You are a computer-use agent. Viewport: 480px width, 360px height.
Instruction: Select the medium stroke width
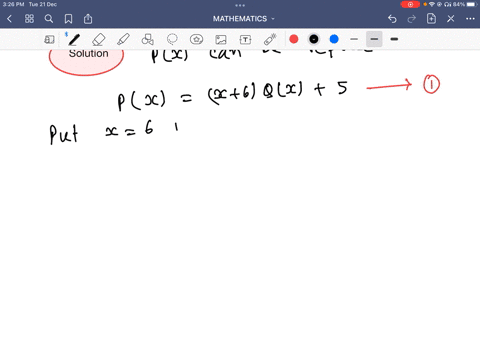[x=374, y=39]
